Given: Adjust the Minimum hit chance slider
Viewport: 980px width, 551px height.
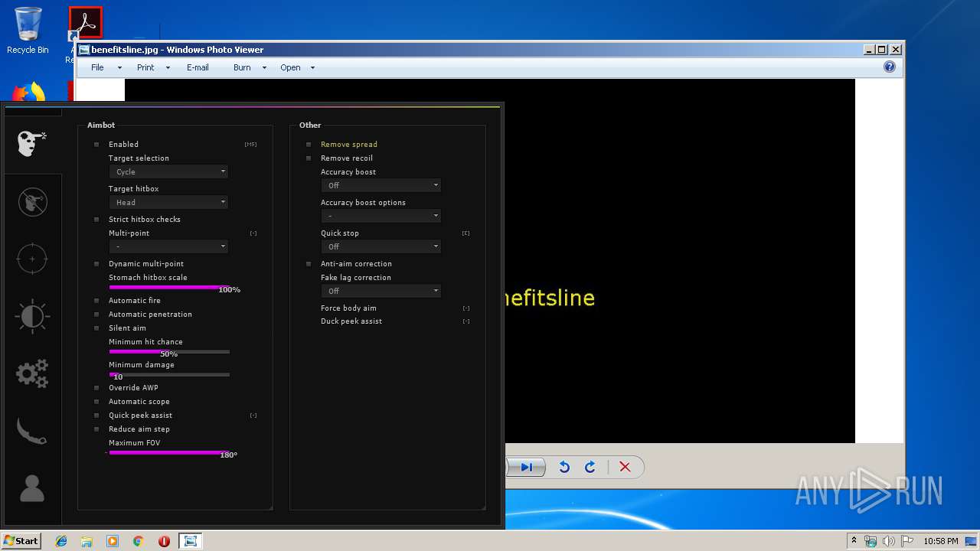Looking at the screenshot, I should (x=169, y=351).
